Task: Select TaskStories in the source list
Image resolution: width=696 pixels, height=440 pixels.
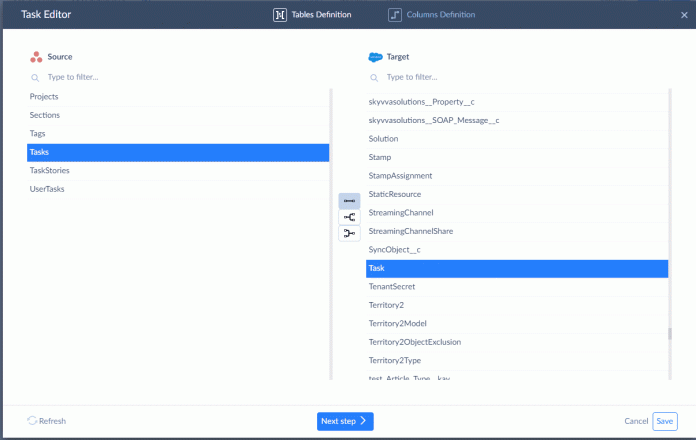Action: (50, 171)
